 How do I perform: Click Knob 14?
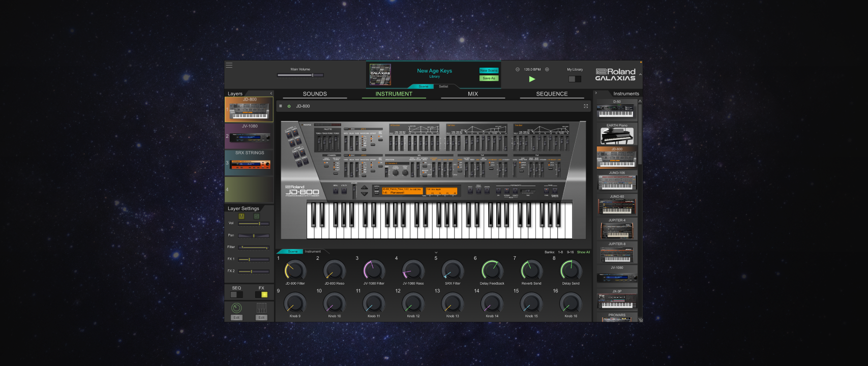pos(492,303)
